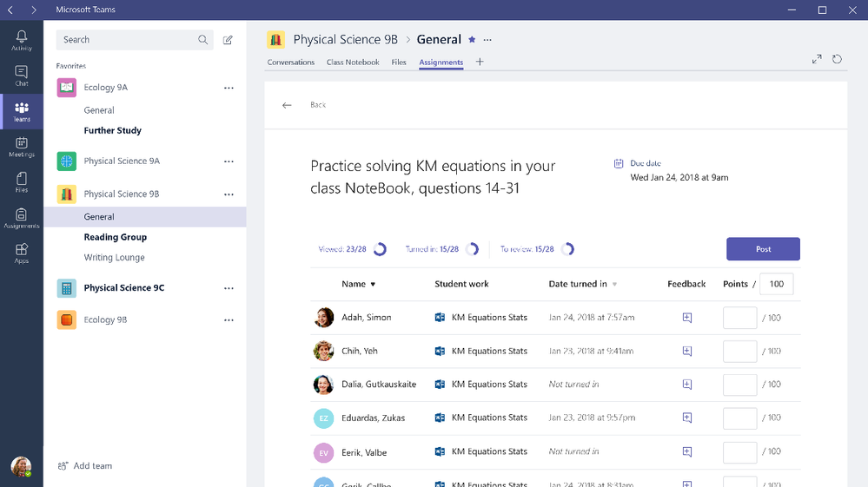Add feedback for Dalia, Gutkauskaite

coord(687,385)
